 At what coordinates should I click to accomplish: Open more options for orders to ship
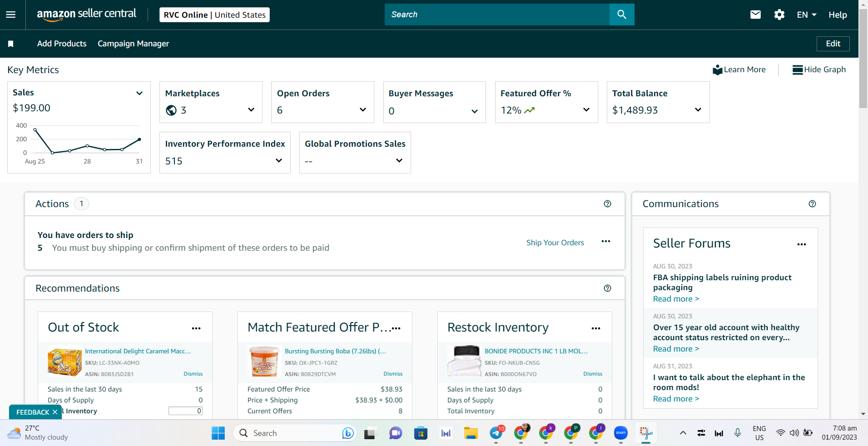[x=606, y=241]
